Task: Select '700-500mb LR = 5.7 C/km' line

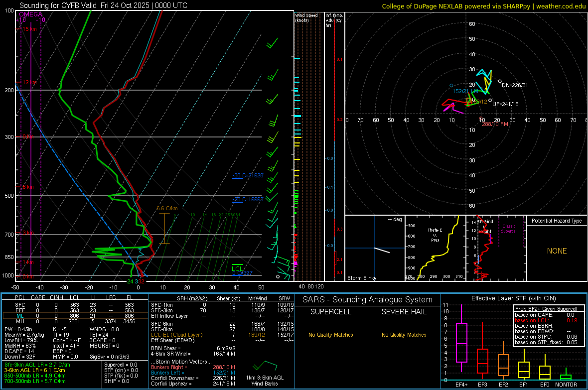Action: (35, 381)
